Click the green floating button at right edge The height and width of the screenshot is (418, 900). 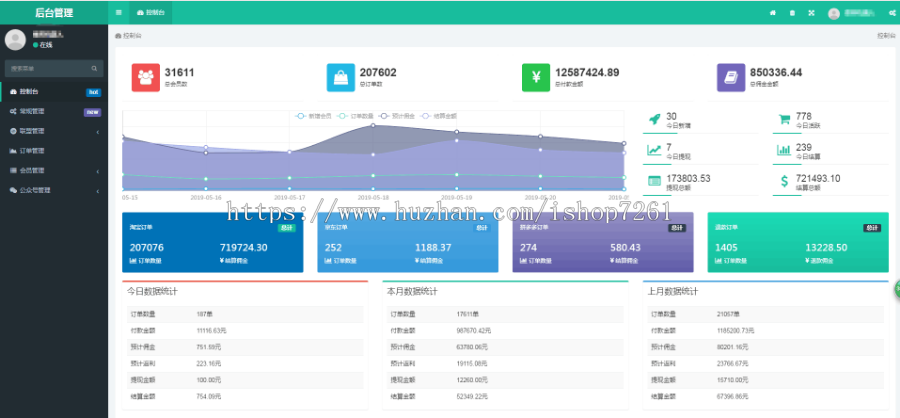coord(897,289)
